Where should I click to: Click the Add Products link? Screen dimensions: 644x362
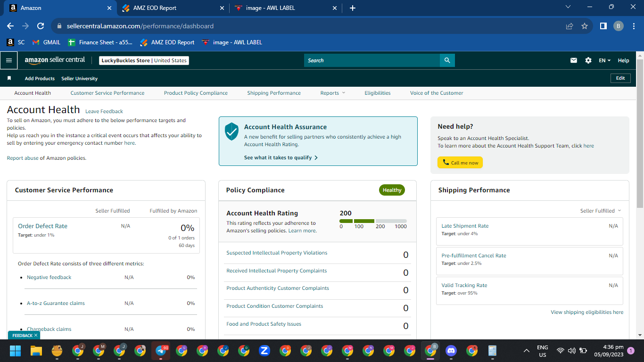tap(40, 78)
